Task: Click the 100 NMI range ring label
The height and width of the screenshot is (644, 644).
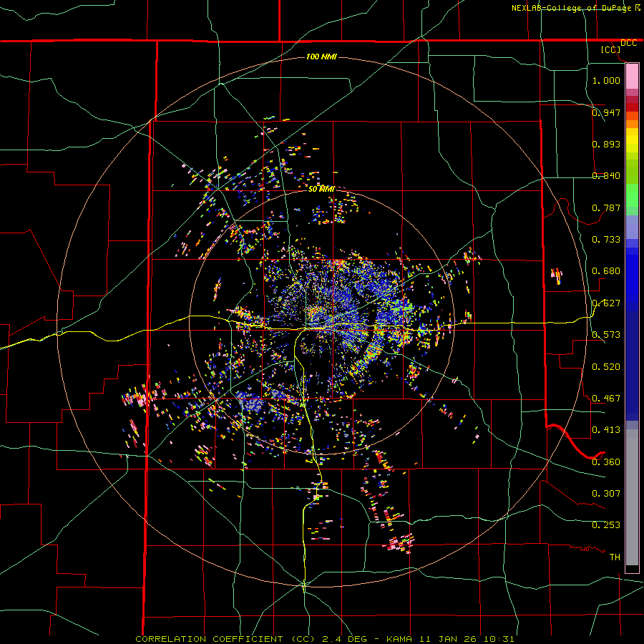Action: 321,57
